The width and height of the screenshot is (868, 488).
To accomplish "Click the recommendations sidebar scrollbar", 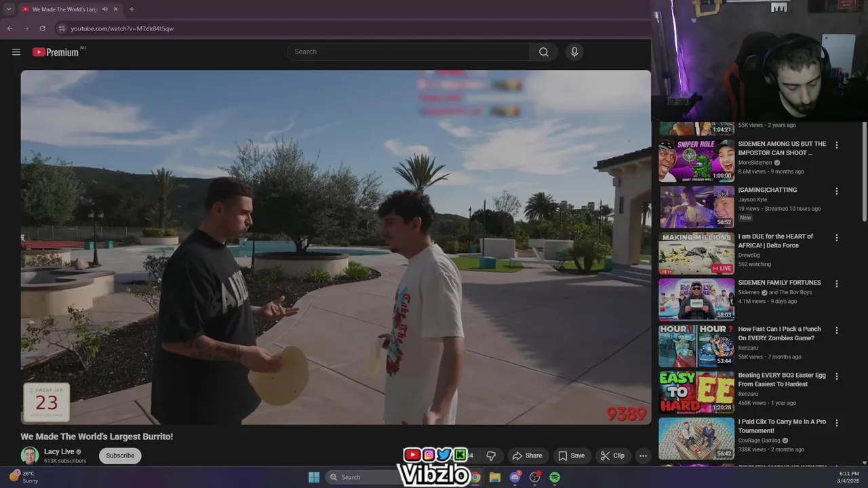I will [864, 171].
